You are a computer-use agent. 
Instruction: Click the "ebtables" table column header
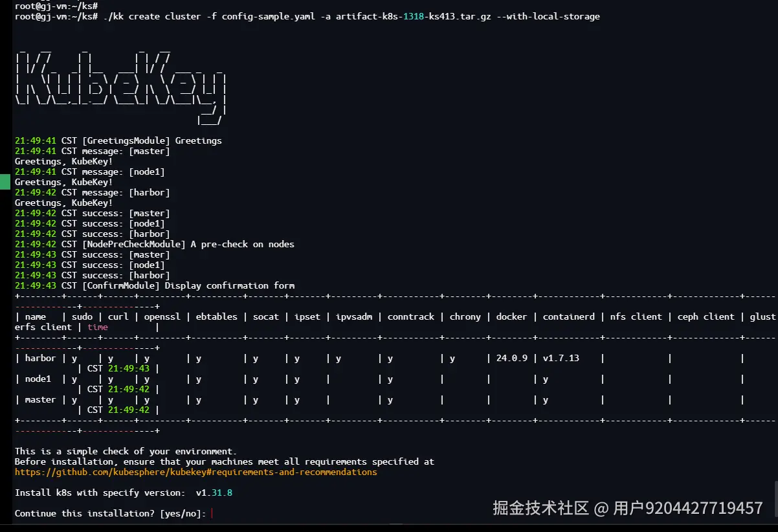click(217, 317)
